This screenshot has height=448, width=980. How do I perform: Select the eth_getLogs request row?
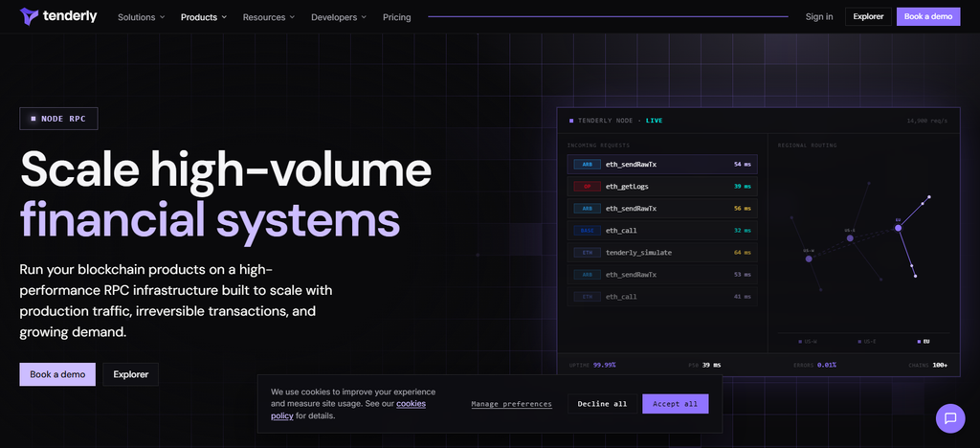point(662,187)
